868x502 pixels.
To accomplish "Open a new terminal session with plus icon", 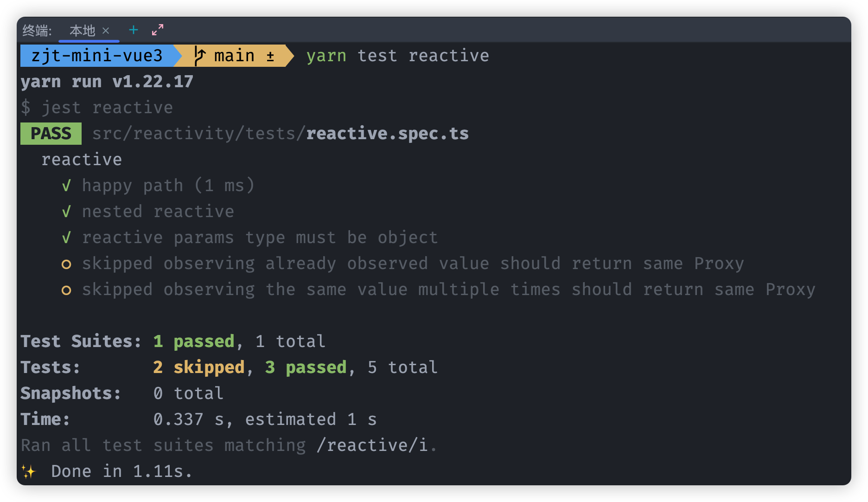I will pyautogui.click(x=134, y=30).
